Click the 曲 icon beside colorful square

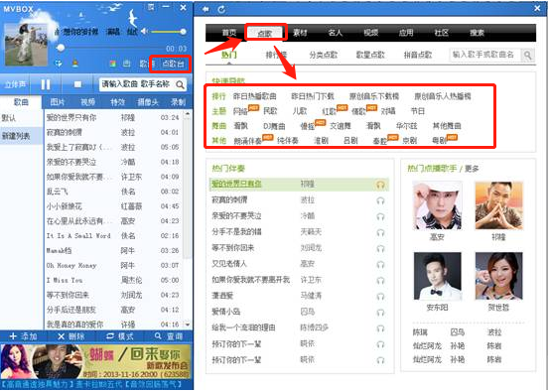pos(126,64)
